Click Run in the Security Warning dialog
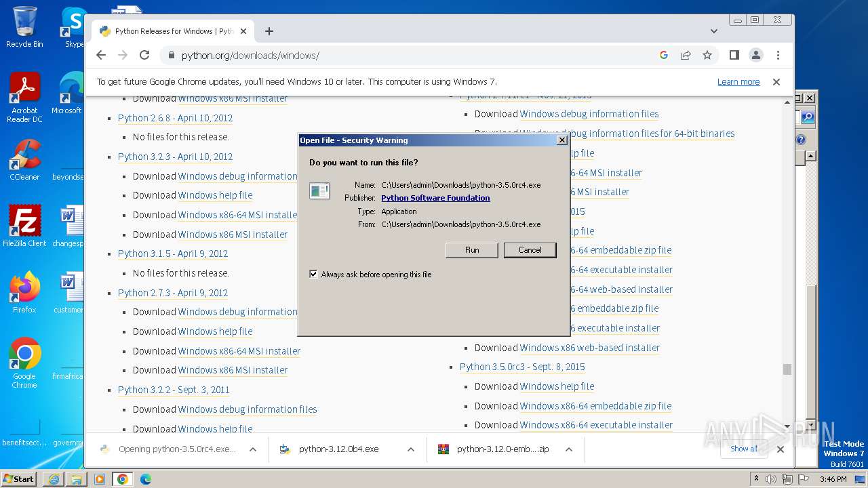 tap(472, 250)
